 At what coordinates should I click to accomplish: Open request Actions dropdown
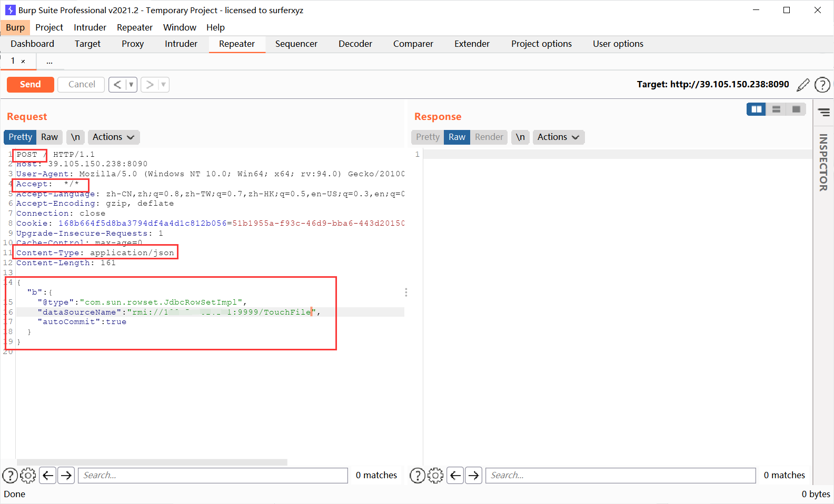[x=114, y=137]
